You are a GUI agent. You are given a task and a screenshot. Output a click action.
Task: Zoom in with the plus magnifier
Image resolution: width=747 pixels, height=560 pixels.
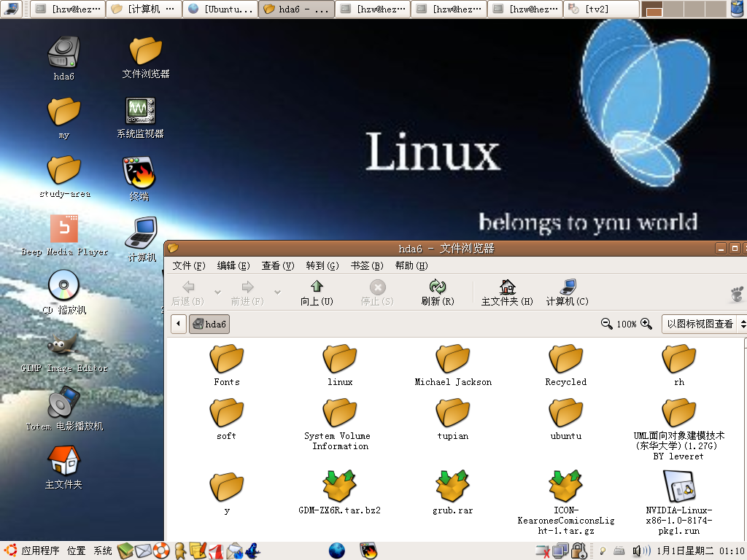(646, 324)
